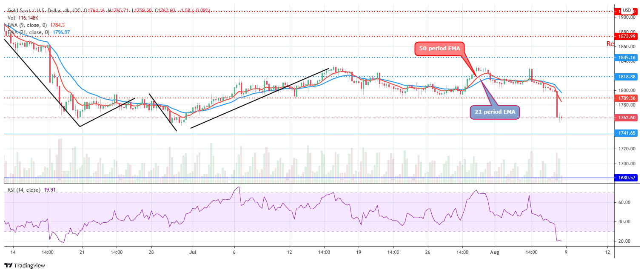644x273 pixels.
Task: Click the 19 date label on the time axis
Action: click(359, 252)
